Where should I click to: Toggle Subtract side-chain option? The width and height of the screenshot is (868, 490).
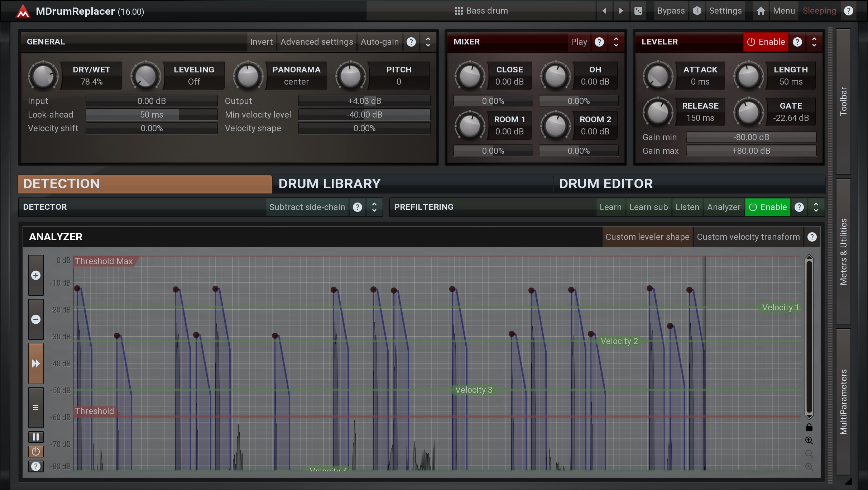(307, 207)
